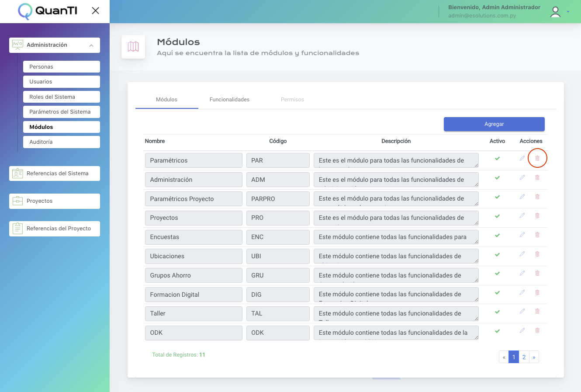Delete the Grupos Ahorro module row
The height and width of the screenshot is (392, 581).
[537, 273]
